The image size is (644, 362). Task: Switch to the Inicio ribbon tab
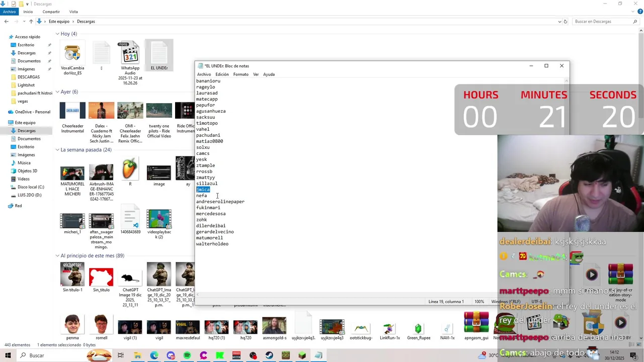[28, 12]
